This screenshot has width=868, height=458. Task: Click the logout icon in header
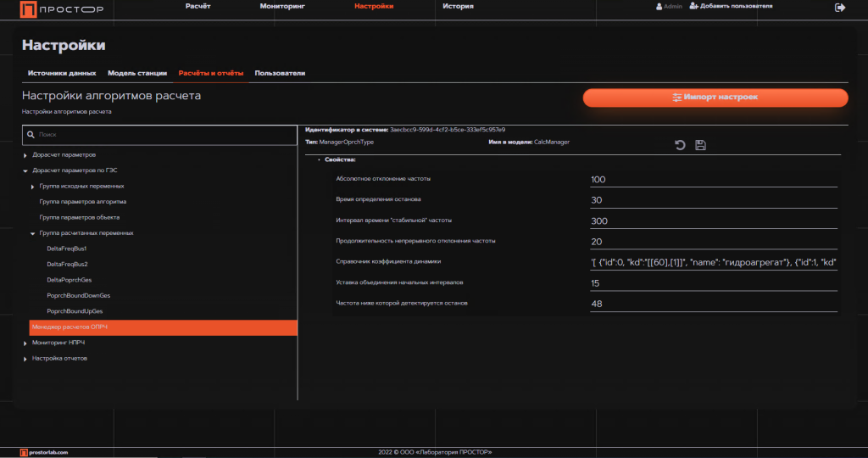840,7
